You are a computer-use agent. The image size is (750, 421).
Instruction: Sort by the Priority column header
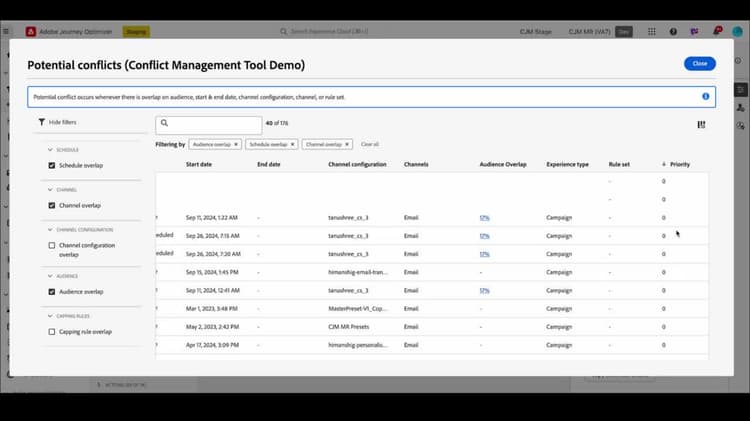pos(680,165)
